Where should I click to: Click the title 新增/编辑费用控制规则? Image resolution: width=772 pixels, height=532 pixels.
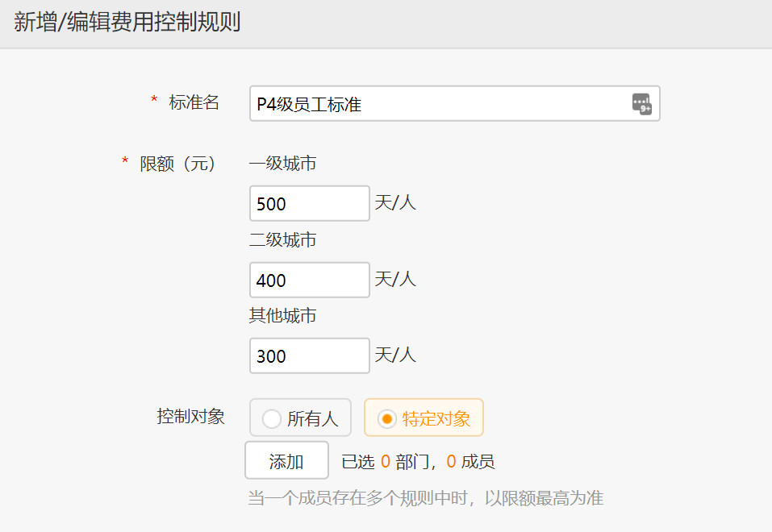[127, 22]
